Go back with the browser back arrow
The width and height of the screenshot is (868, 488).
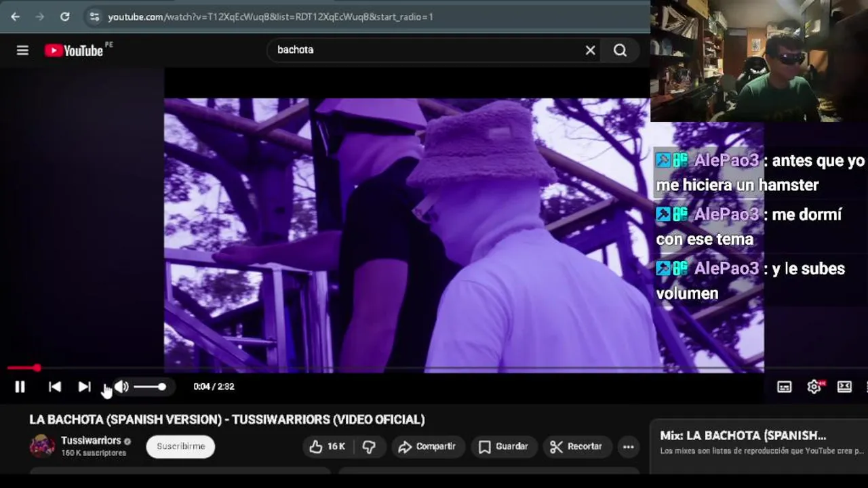point(15,17)
